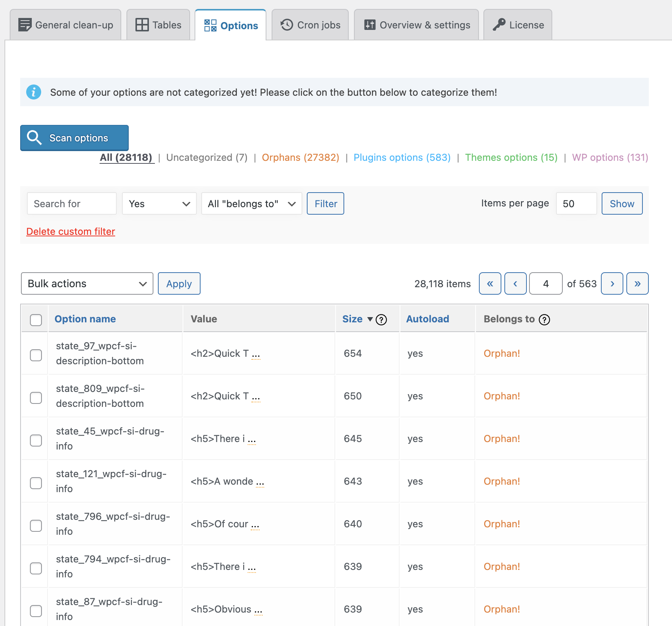Expand value ellipsis for state_45 row
This screenshot has height=626, width=672.
(252, 440)
